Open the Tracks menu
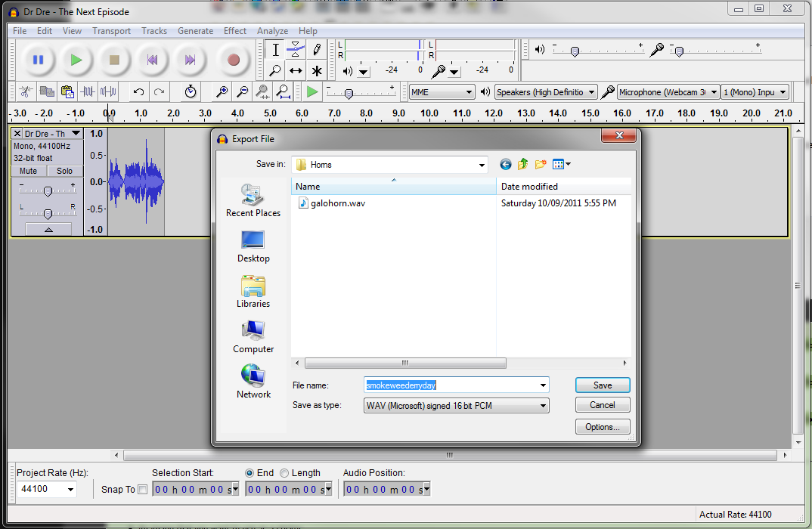 point(154,31)
